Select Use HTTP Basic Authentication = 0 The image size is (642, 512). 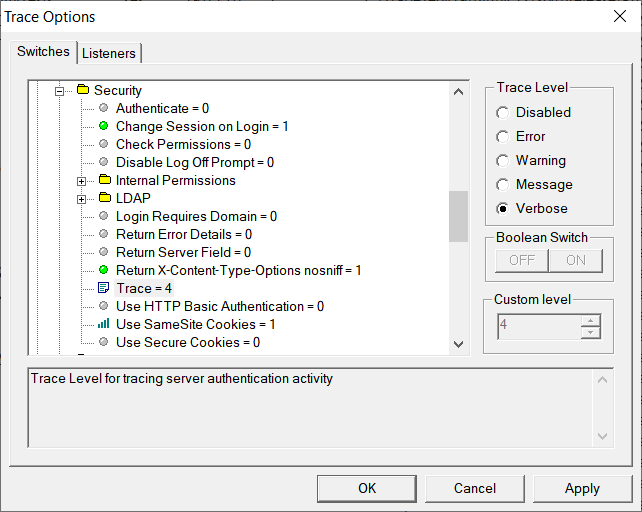[x=220, y=306]
